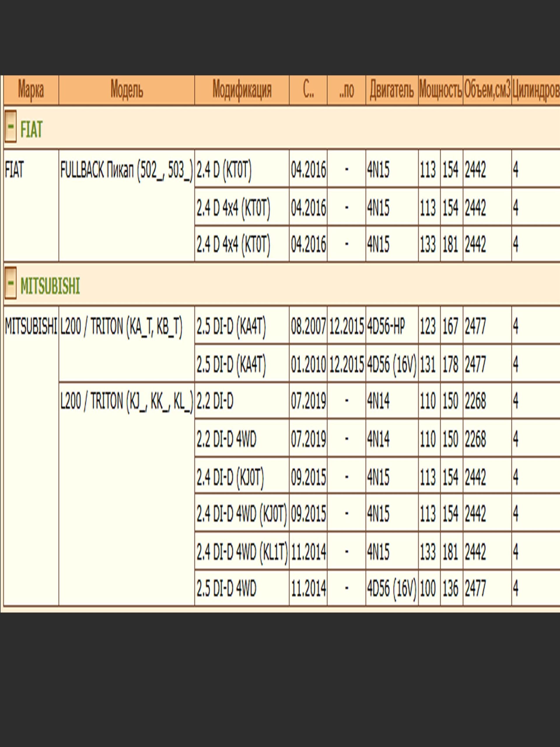Select FULLBACK Пикап (502_, 503_) model cell
The height and width of the screenshot is (747, 560).
[126, 170]
